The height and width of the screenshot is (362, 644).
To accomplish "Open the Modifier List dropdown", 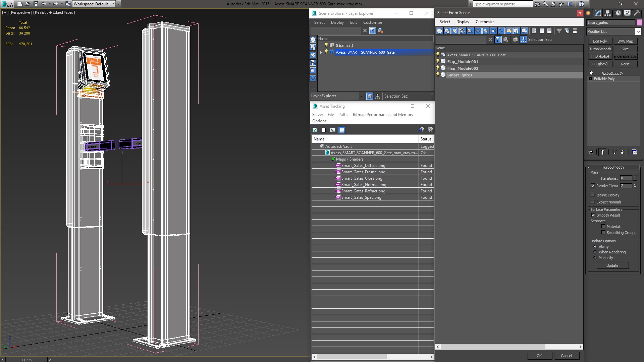I will pyautogui.click(x=638, y=32).
